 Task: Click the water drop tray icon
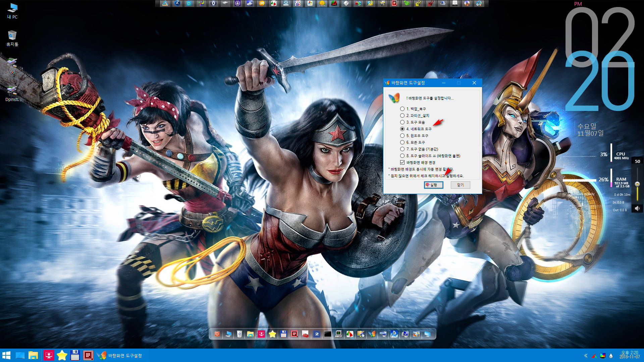point(611,356)
